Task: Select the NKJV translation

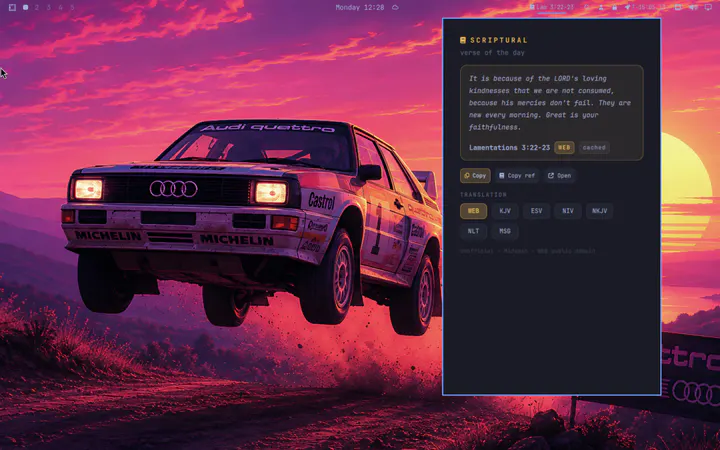Action: [599, 211]
